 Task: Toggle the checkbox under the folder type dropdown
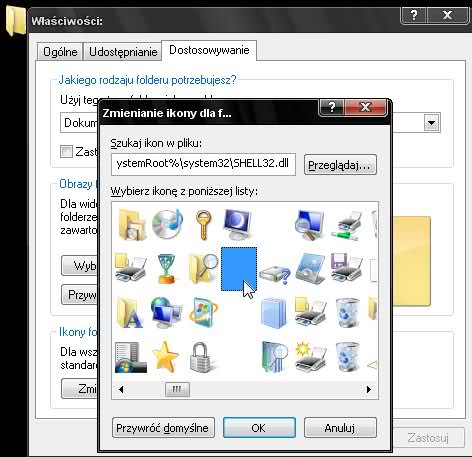point(66,151)
